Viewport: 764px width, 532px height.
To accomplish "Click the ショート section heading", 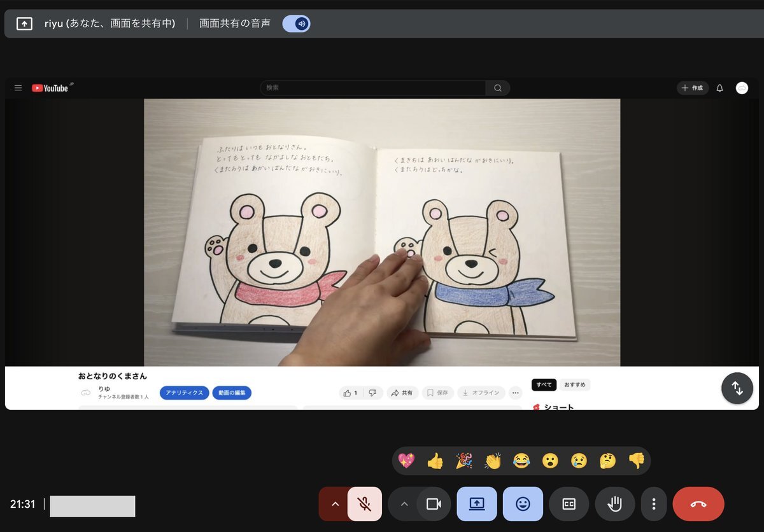I will (x=558, y=407).
